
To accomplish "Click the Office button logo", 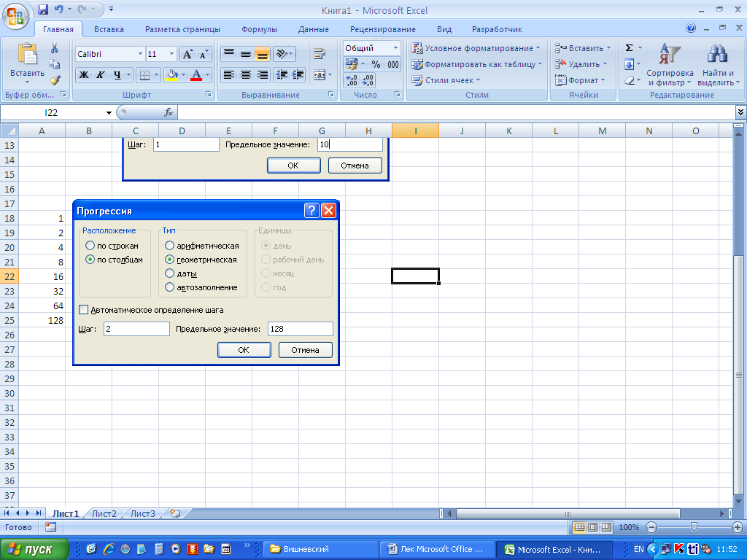I will click(x=16, y=15).
